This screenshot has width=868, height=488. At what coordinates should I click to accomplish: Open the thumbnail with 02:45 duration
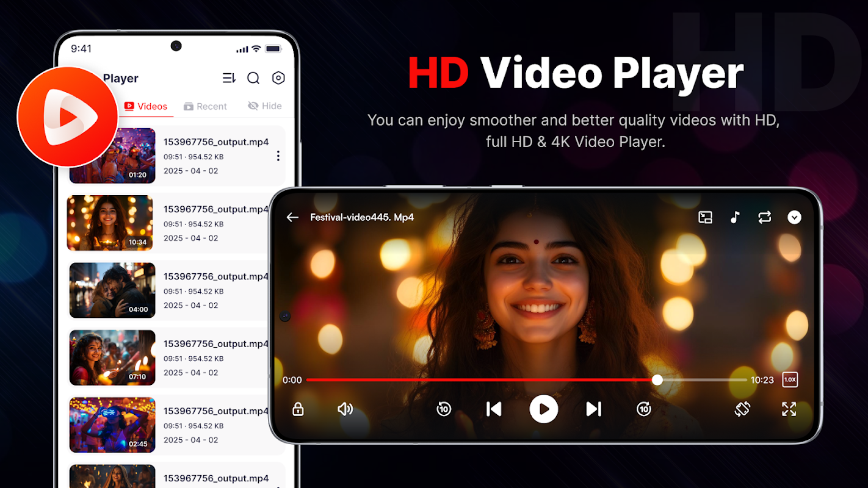coord(112,425)
